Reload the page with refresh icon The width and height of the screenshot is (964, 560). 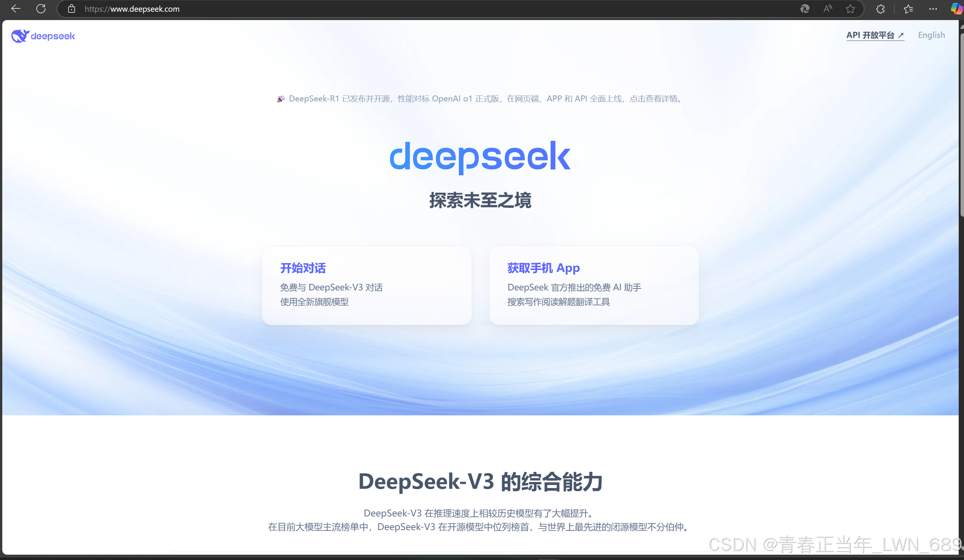[x=41, y=9]
